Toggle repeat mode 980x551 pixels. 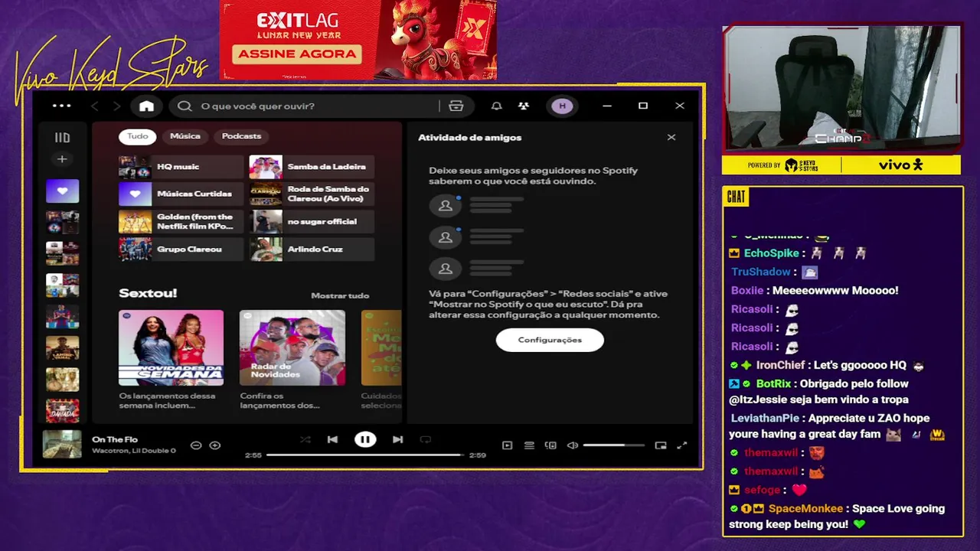click(426, 439)
